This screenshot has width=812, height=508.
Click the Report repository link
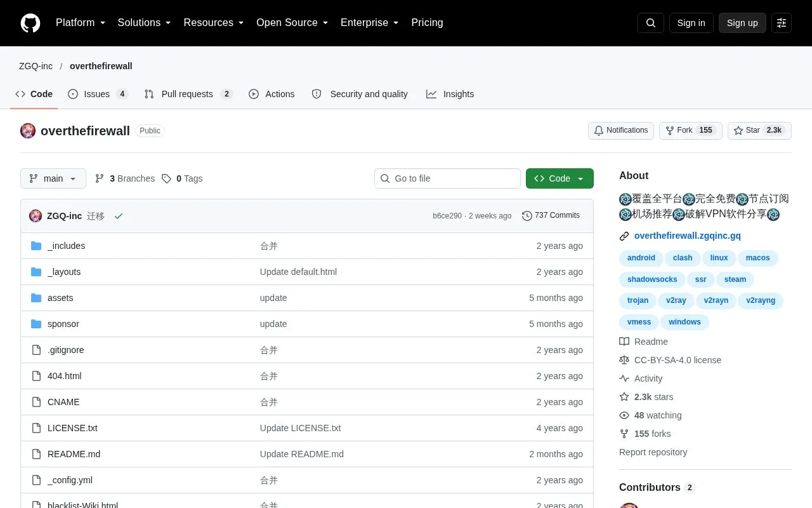[653, 452]
